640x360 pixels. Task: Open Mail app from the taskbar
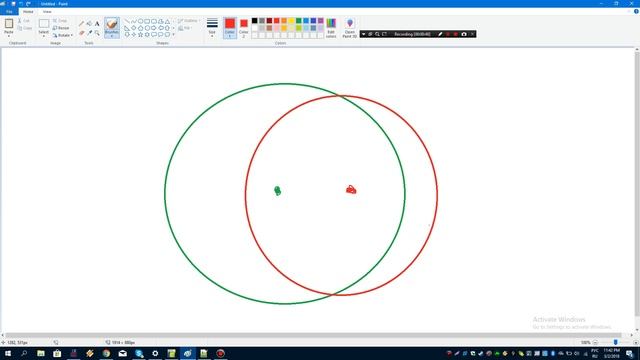click(x=122, y=353)
